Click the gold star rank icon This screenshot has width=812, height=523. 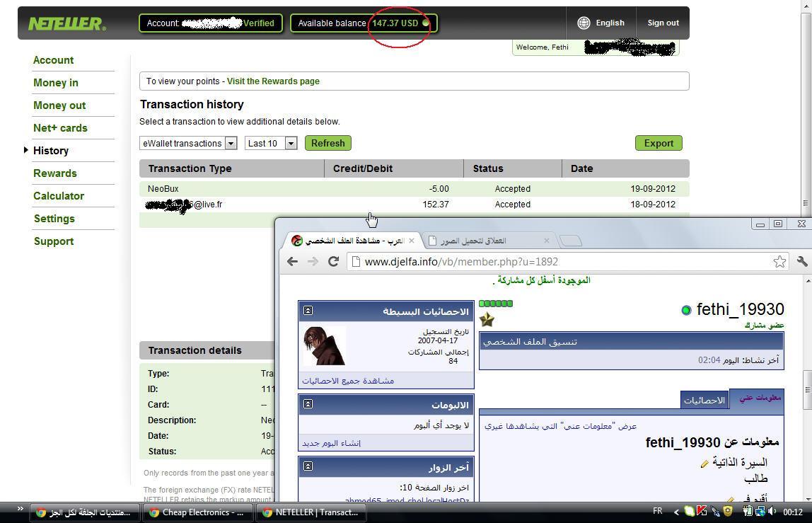click(487, 319)
